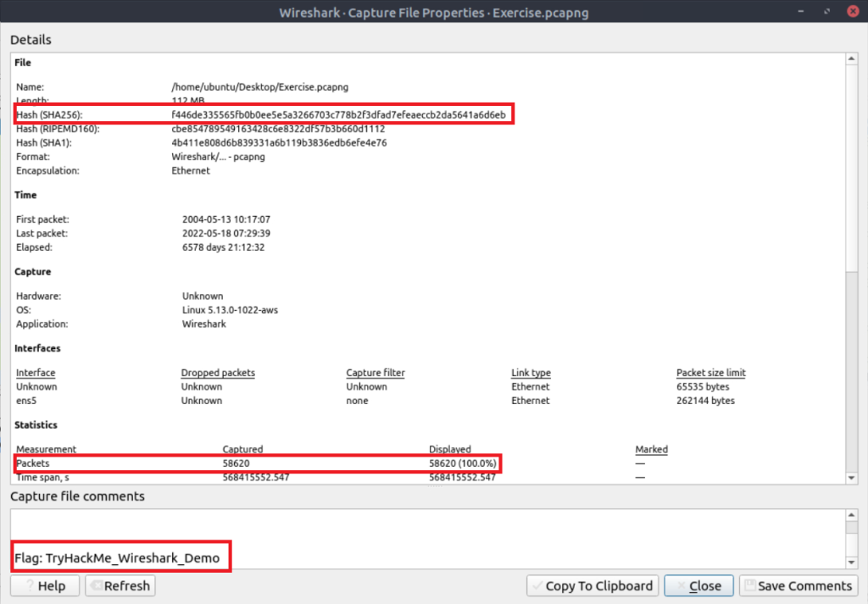868x604 pixels.
Task: Click the comments box scroll up arrow
Action: 852,516
